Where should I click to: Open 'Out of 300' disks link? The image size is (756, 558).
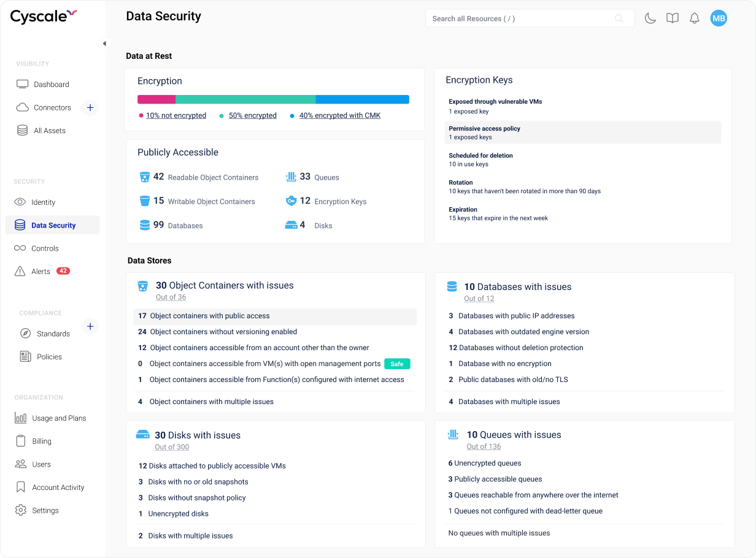point(172,447)
